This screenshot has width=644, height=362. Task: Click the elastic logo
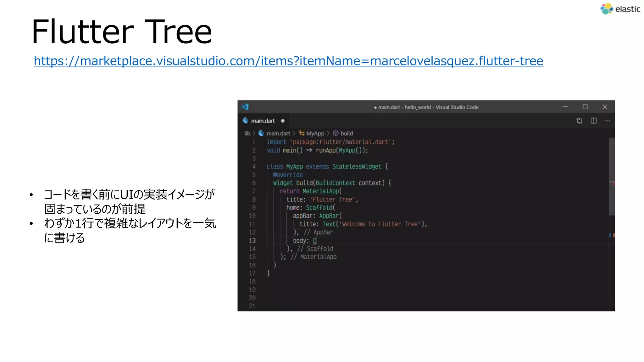(x=620, y=9)
